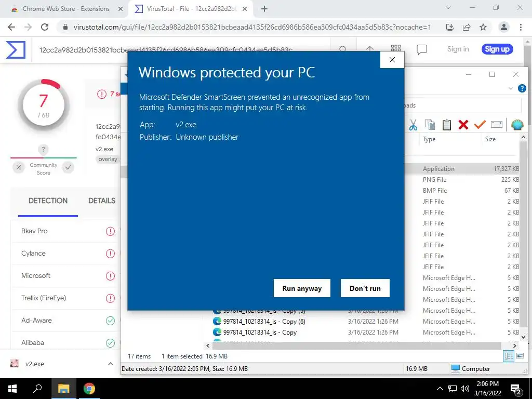Click the envelope Email icon in Explorer toolbar
This screenshot has width=532, height=399.
(x=496, y=125)
